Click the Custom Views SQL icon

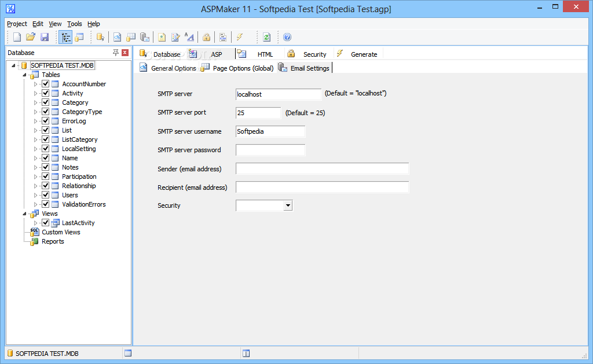(34, 232)
